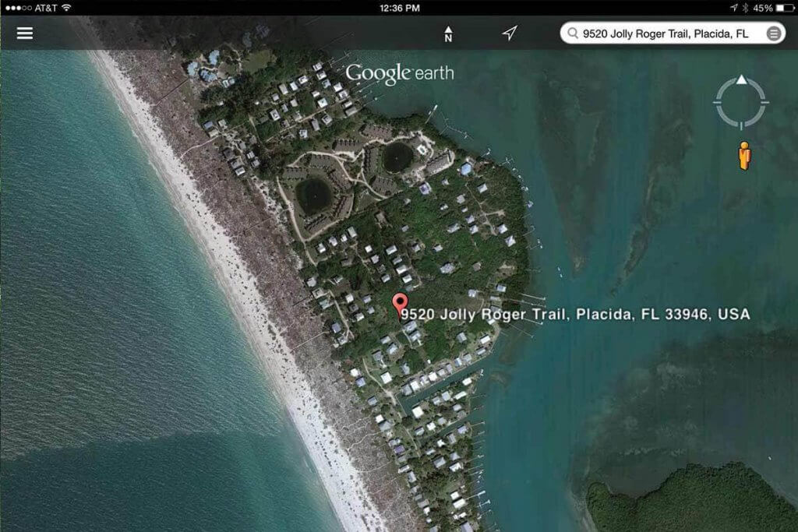Open the hamburger menu in the top-left corner

pyautogui.click(x=24, y=33)
